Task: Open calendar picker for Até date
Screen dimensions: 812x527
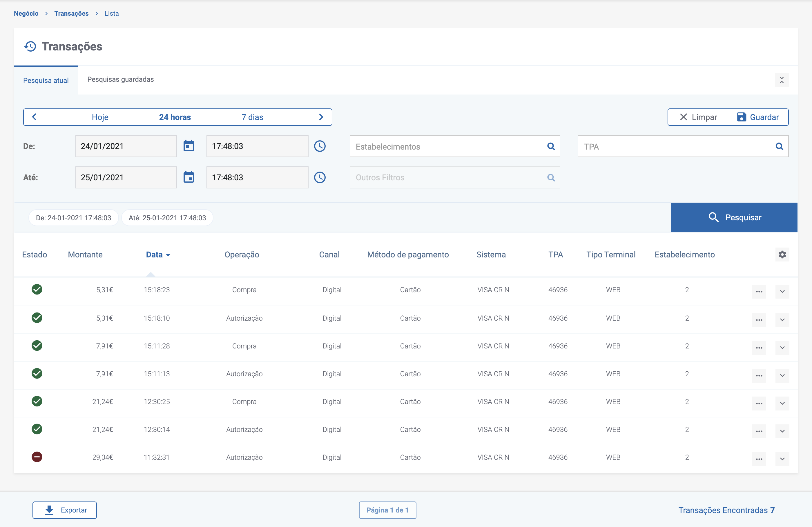Action: click(189, 177)
